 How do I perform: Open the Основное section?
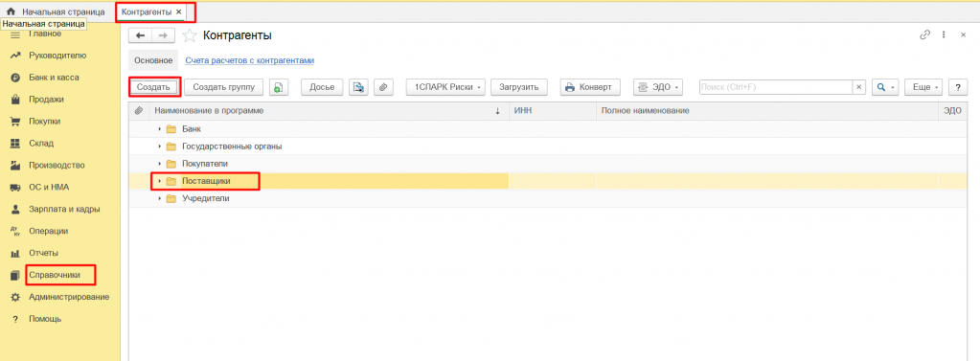coord(153,60)
